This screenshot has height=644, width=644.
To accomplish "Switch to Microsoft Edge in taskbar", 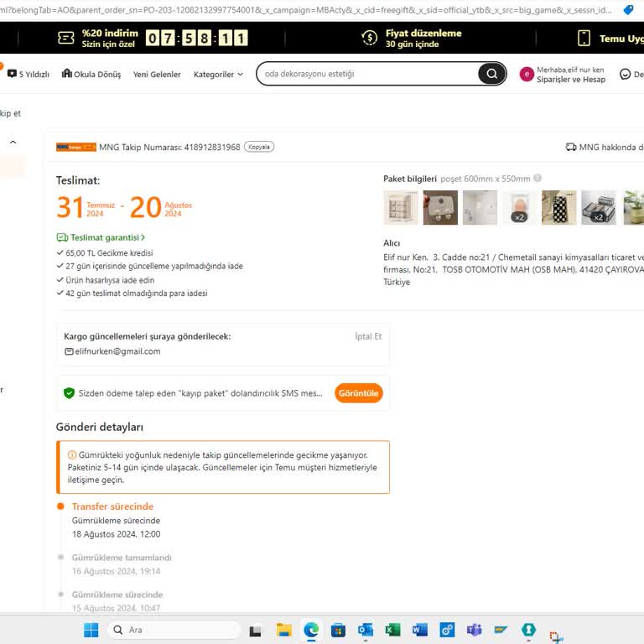I will coord(311,630).
